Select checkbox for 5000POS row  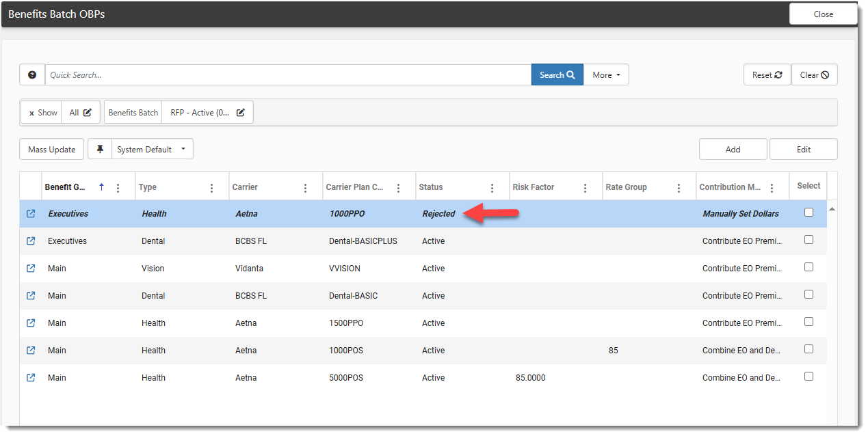[808, 377]
